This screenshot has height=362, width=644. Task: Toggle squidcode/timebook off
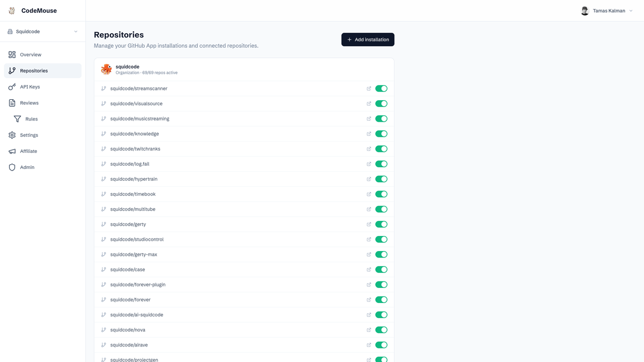coord(381,194)
